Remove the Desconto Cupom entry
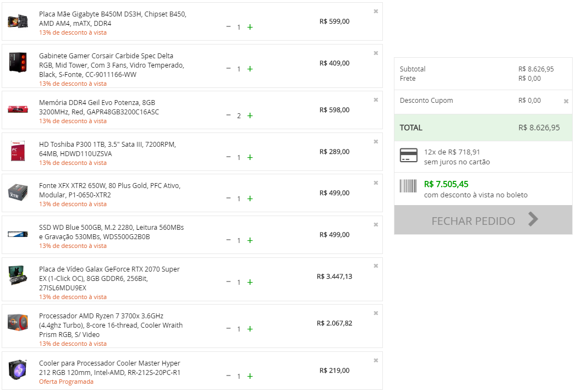The height and width of the screenshot is (392, 576). [566, 101]
